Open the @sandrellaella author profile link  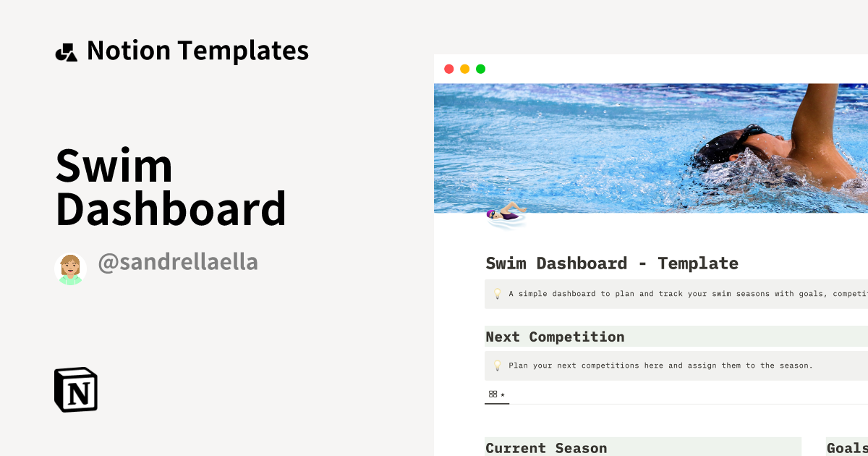[x=178, y=262]
